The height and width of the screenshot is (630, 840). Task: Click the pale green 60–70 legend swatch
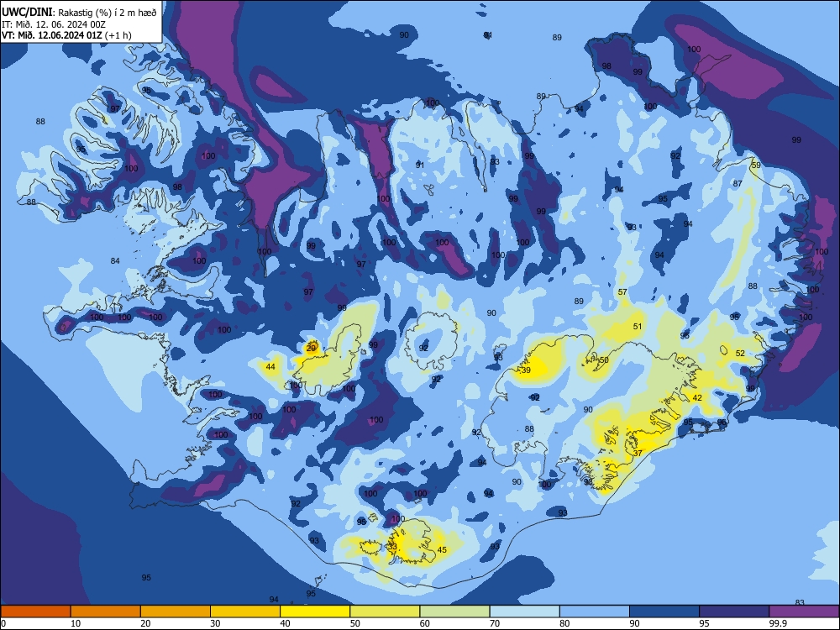point(454,612)
